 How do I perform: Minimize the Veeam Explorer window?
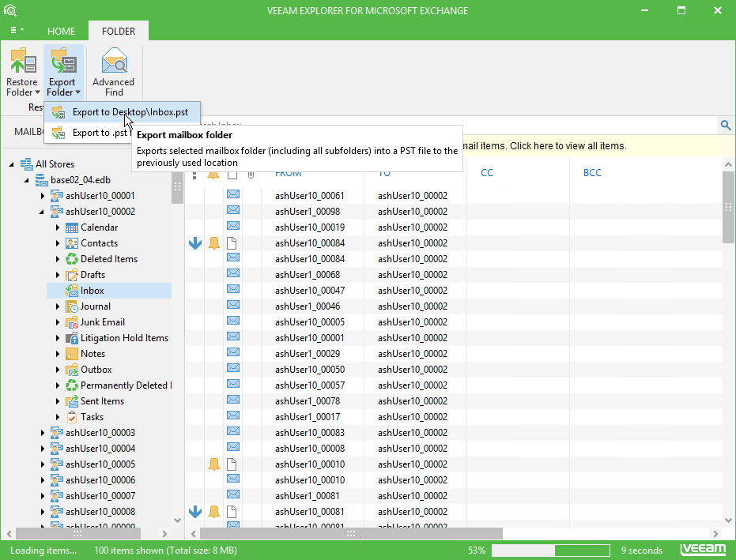[645, 10]
